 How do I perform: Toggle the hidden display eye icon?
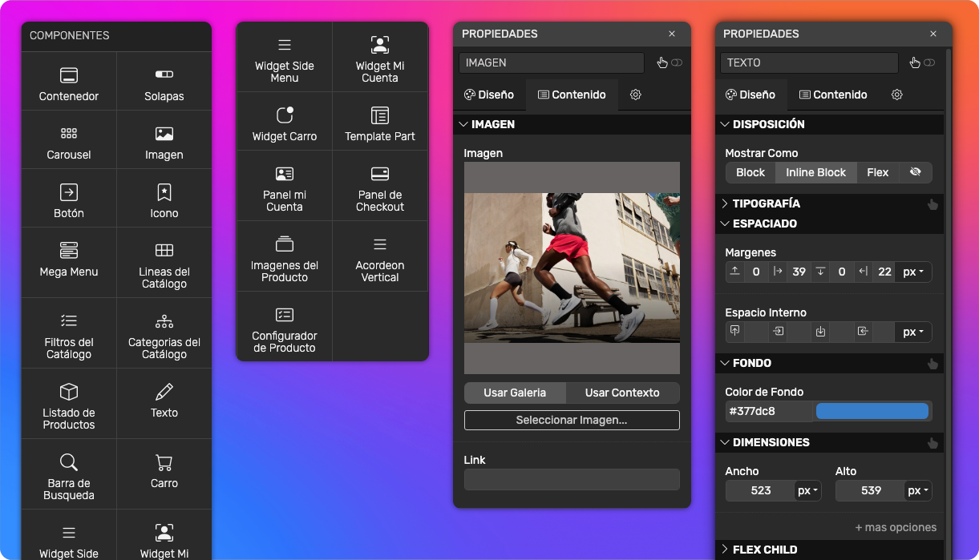tap(916, 172)
